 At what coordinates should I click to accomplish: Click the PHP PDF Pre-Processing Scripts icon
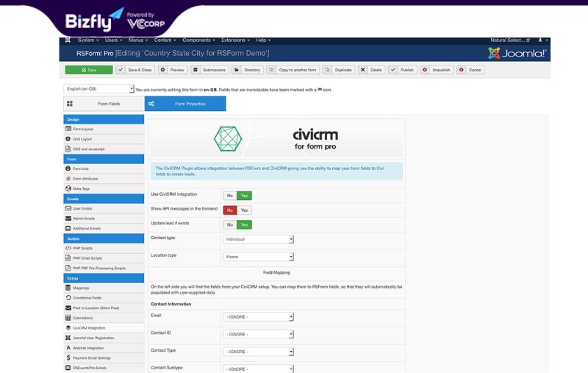[x=68, y=268]
